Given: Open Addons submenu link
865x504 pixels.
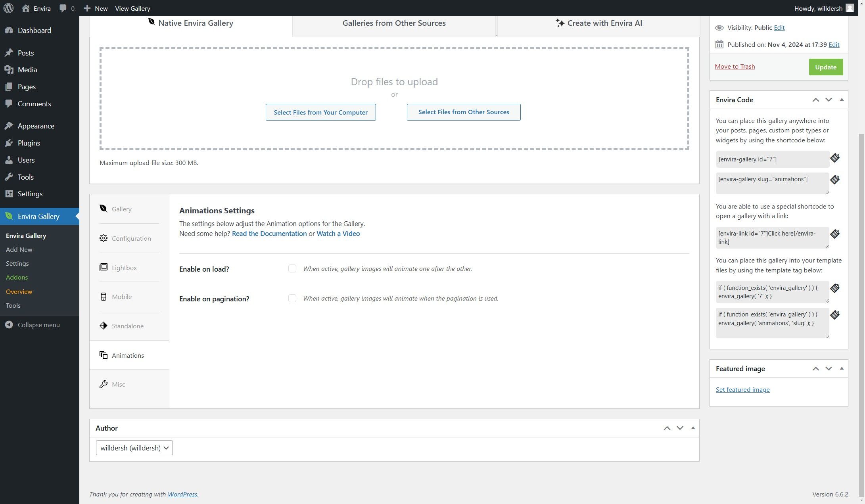Looking at the screenshot, I should 17,277.
